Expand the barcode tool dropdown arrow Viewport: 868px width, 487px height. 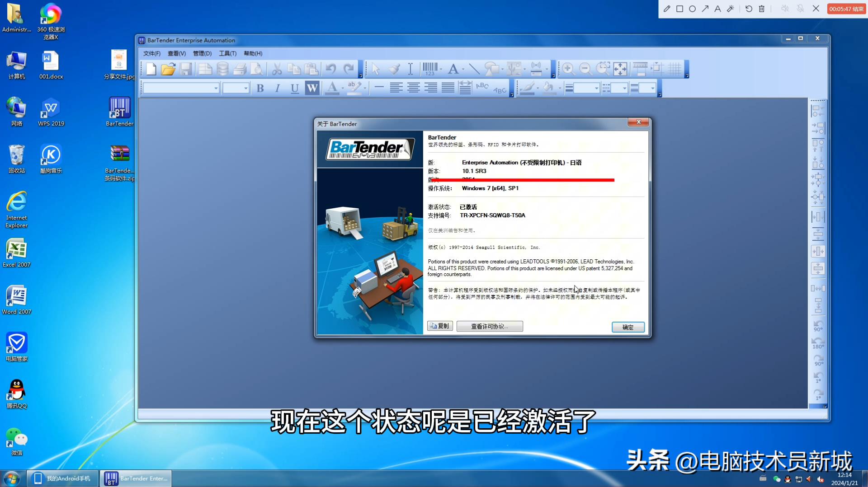[441, 69]
